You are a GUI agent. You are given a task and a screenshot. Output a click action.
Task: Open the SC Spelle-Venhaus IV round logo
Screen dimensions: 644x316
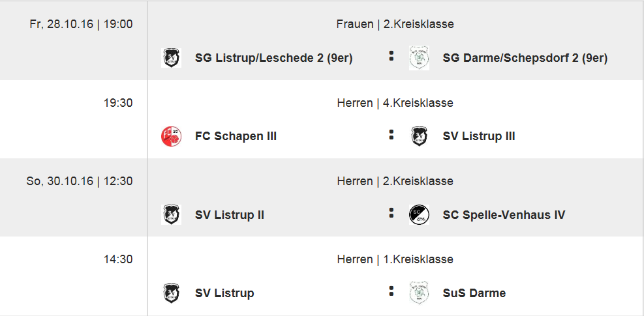[419, 214]
